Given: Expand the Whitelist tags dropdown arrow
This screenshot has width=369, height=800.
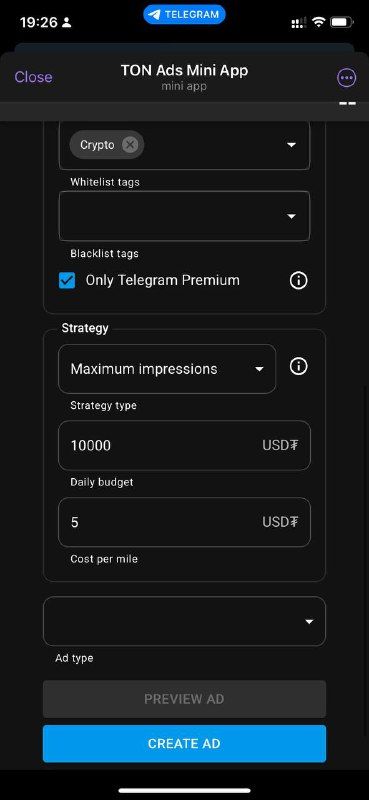Looking at the screenshot, I should click(x=291, y=145).
